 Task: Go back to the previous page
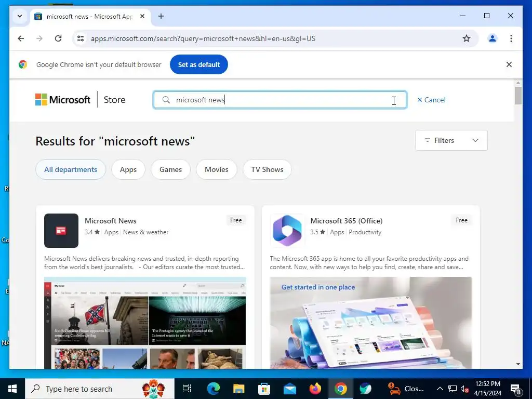click(21, 38)
